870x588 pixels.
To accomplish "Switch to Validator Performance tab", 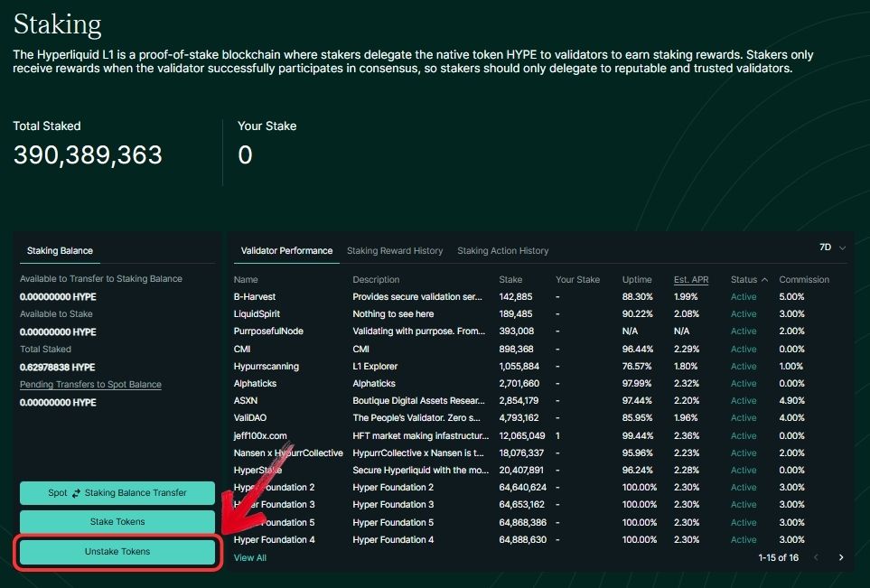I will point(286,251).
